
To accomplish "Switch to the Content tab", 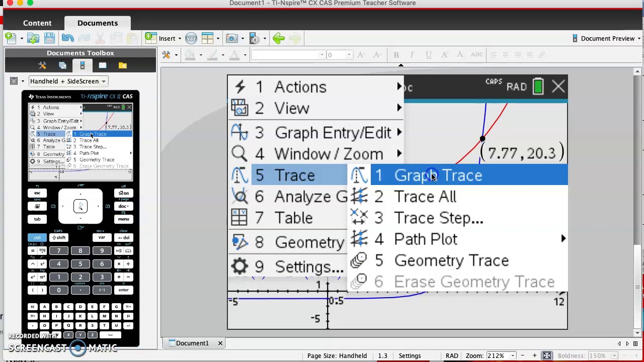I will pos(37,23).
